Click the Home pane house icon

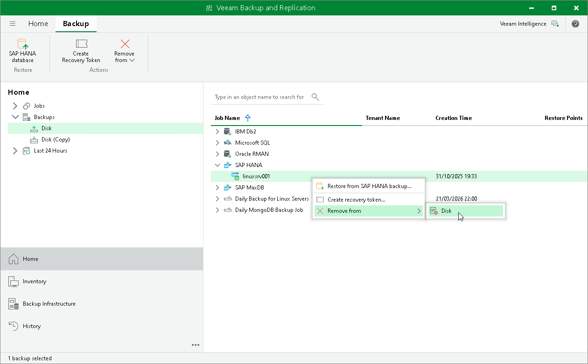click(x=14, y=259)
